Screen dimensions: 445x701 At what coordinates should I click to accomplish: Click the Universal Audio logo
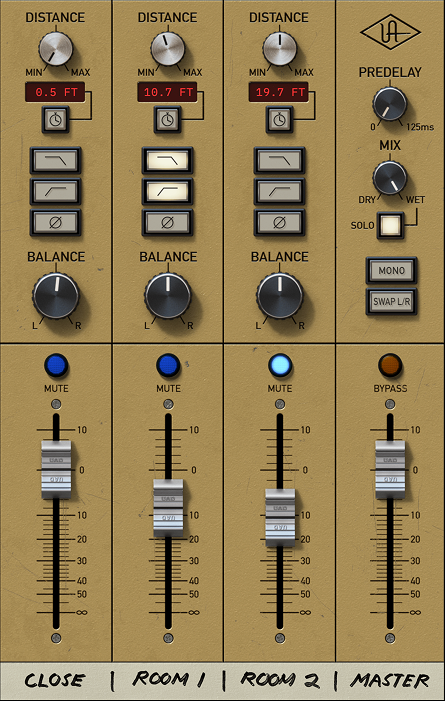point(390,32)
